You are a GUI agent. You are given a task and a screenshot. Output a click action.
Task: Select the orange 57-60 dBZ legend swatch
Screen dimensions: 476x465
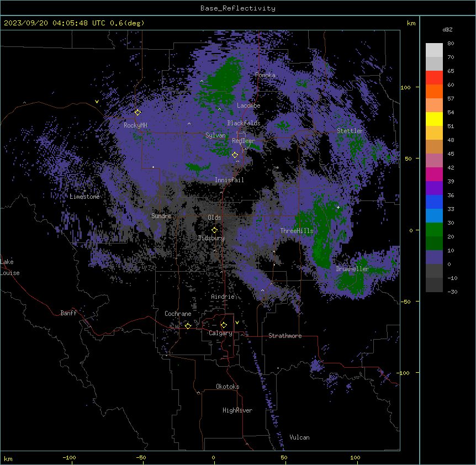434,91
